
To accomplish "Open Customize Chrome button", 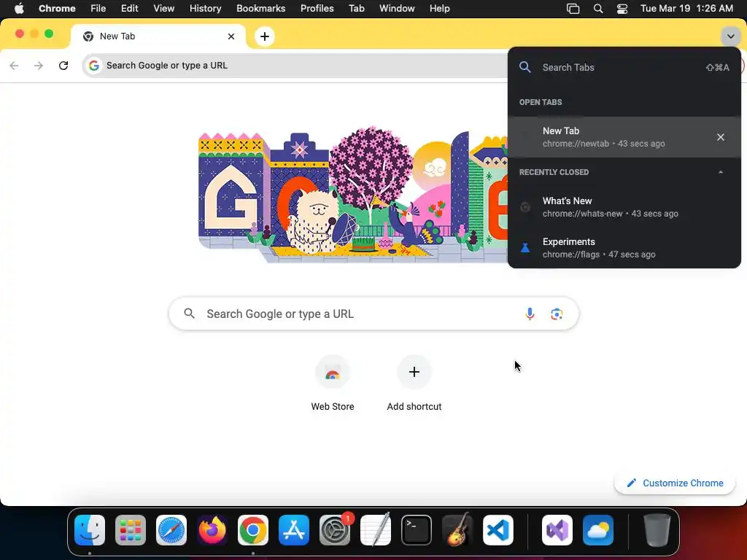I will coord(675,483).
